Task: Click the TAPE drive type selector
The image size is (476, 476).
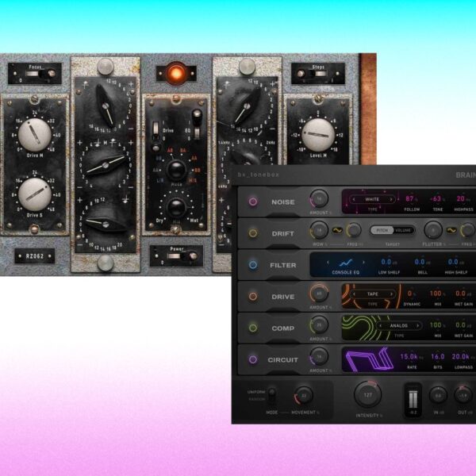Action: 373,294
